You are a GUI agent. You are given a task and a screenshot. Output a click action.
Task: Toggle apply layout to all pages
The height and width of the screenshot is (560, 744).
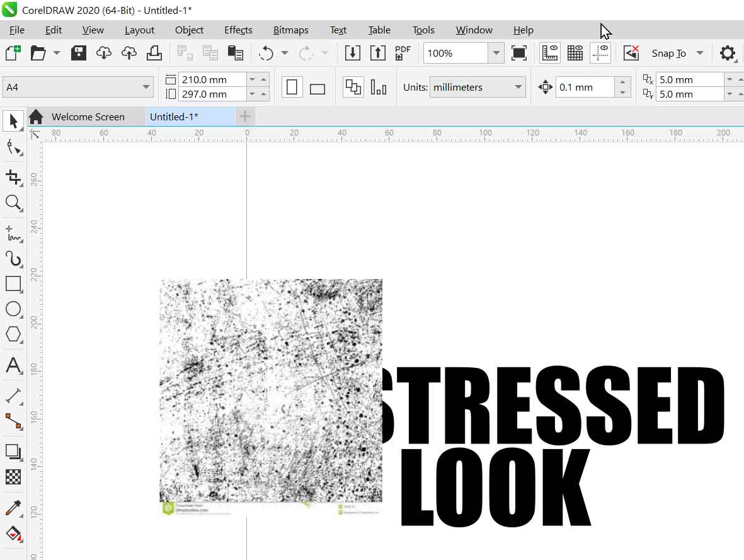353,88
